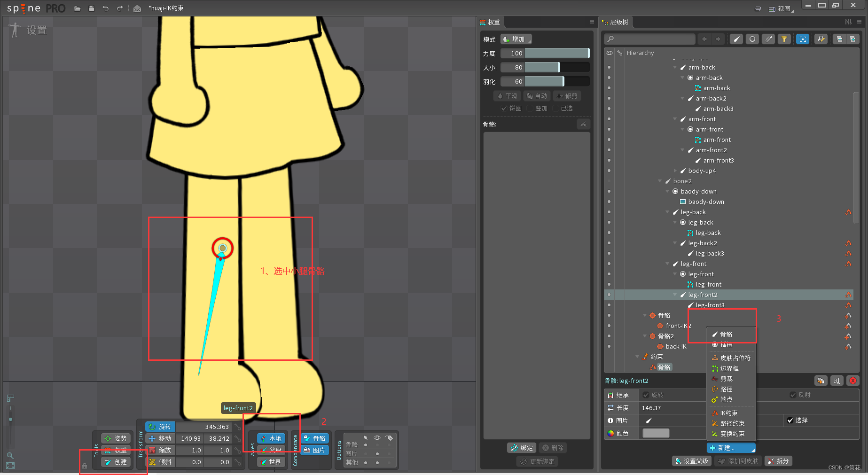
Task: Toggle visibility dot for leg-front2 row
Action: coord(609,295)
